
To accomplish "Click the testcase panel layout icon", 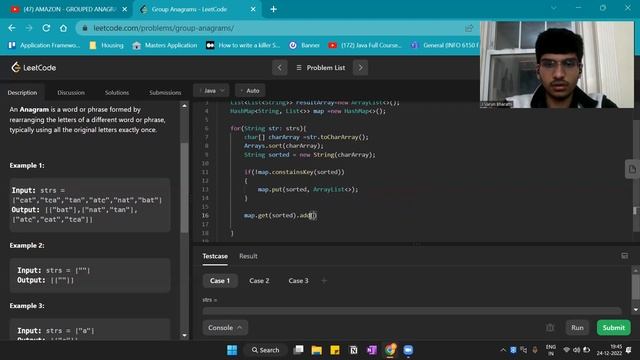I will pos(624,256).
